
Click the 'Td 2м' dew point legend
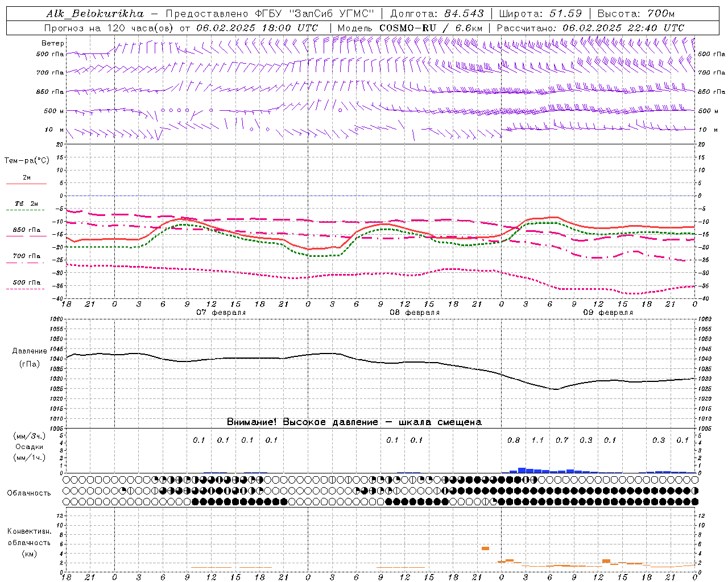[x=26, y=203]
